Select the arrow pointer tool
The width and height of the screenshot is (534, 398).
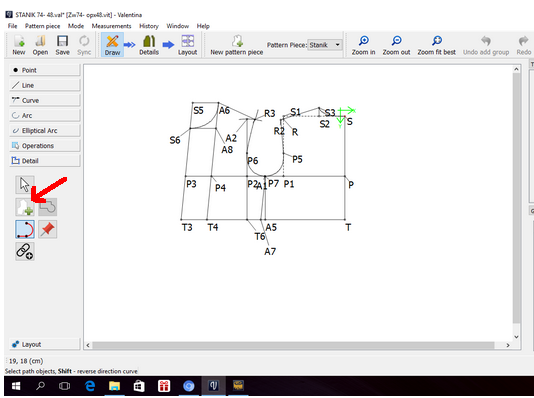pos(25,185)
